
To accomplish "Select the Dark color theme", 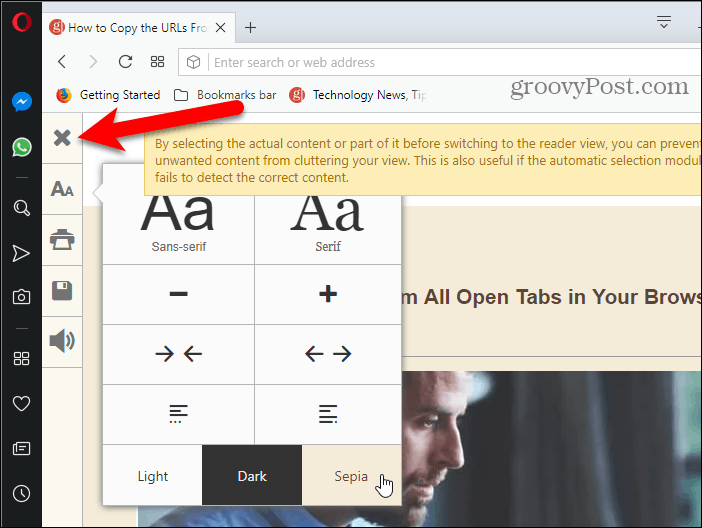I will click(x=252, y=476).
